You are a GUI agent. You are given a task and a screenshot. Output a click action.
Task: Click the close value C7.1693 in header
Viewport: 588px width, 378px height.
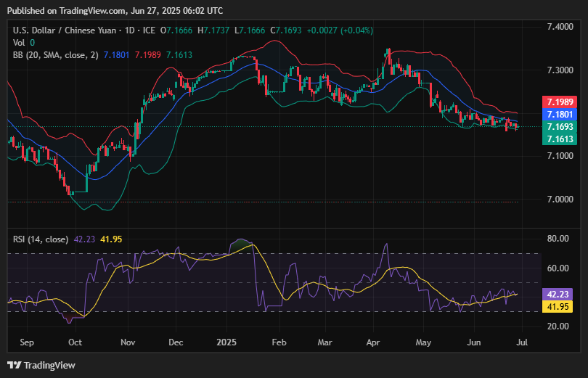[287, 30]
